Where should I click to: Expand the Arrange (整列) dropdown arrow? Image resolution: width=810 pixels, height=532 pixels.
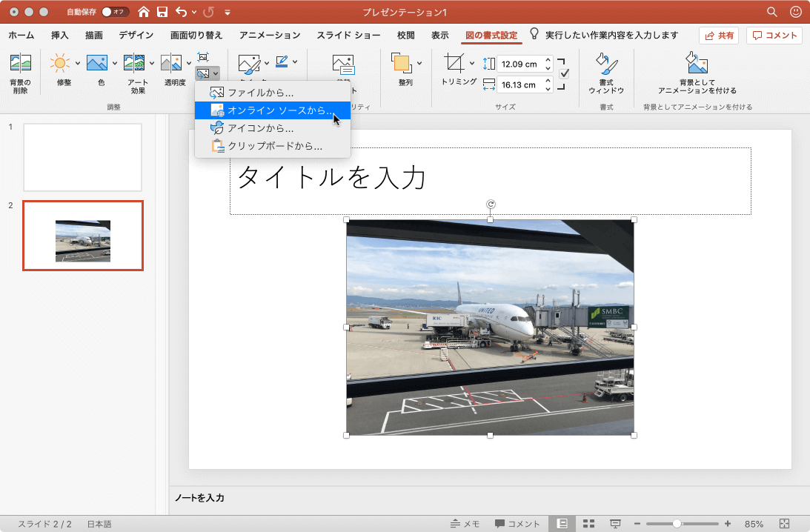(x=419, y=63)
